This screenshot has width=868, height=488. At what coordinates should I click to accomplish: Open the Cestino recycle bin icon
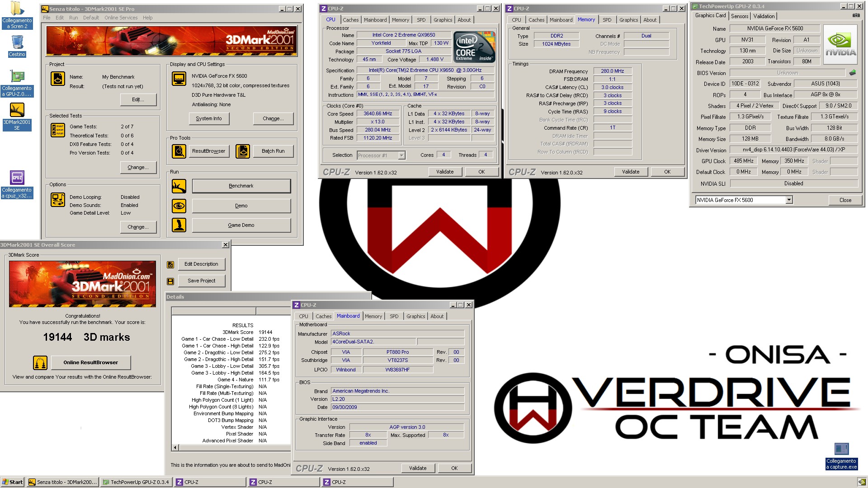17,46
